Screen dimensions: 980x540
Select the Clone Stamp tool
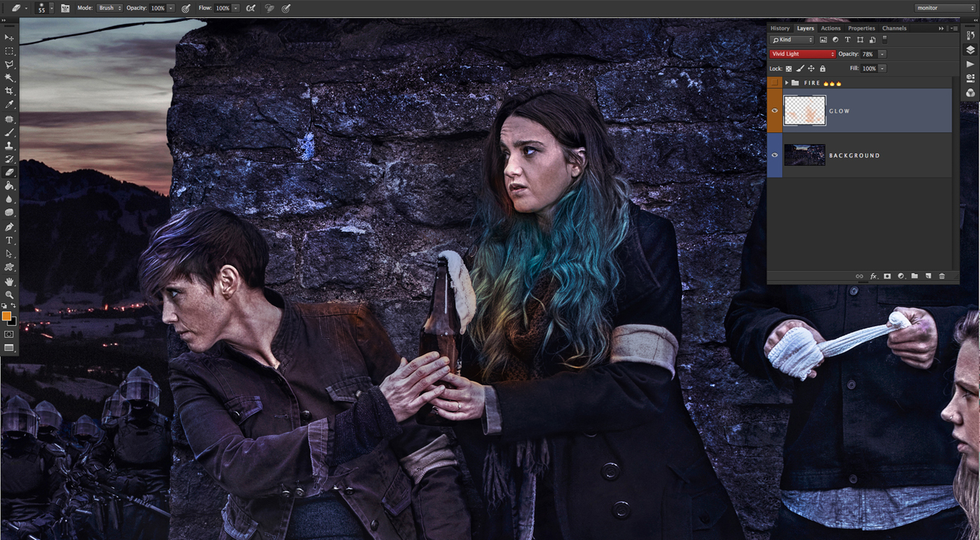10,146
